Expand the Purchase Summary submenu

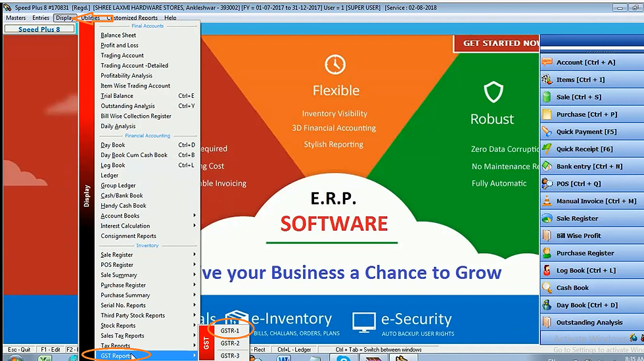click(147, 295)
